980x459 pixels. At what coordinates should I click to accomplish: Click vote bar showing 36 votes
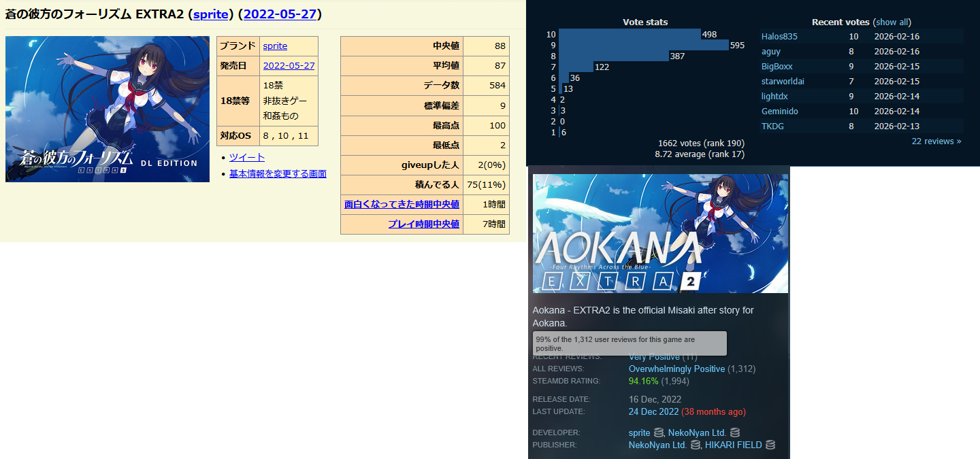(563, 78)
